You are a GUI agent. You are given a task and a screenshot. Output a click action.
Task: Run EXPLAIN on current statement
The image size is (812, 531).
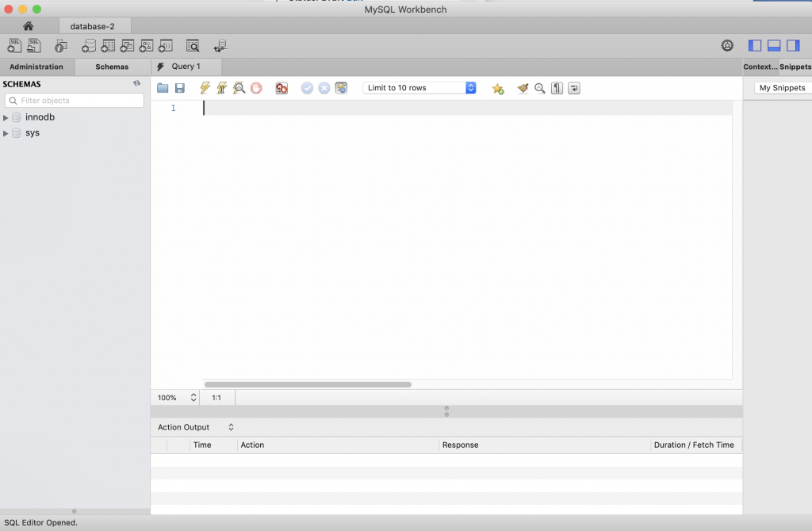tap(239, 88)
